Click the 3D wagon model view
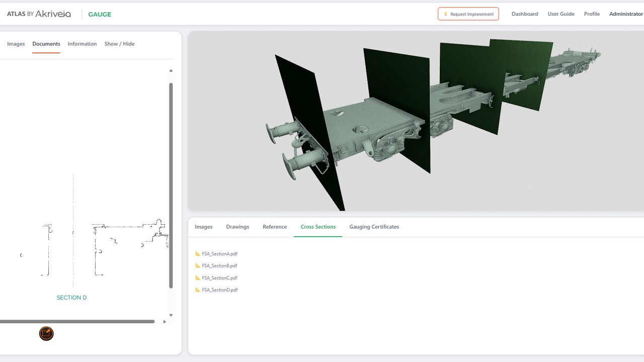This screenshot has height=362, width=644. [x=416, y=121]
